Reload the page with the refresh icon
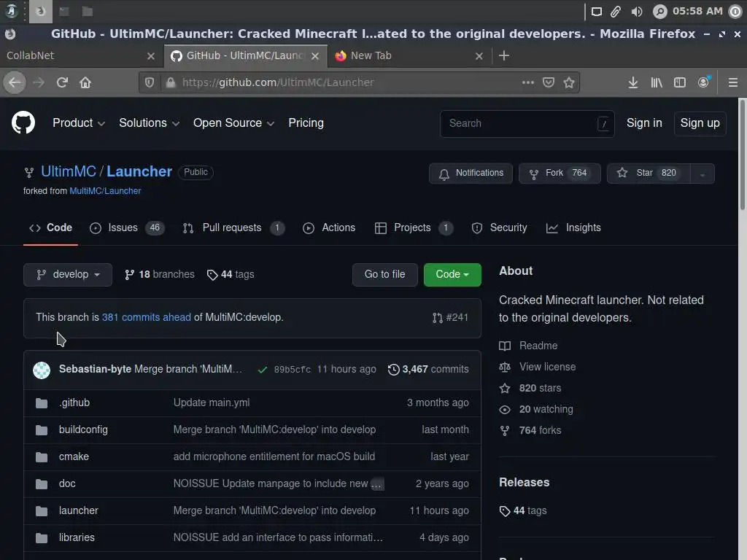 (x=62, y=83)
